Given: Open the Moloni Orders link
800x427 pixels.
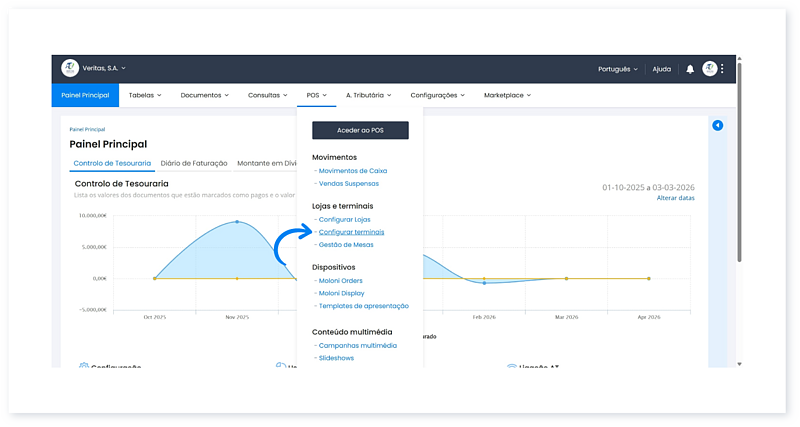Looking at the screenshot, I should click(343, 281).
